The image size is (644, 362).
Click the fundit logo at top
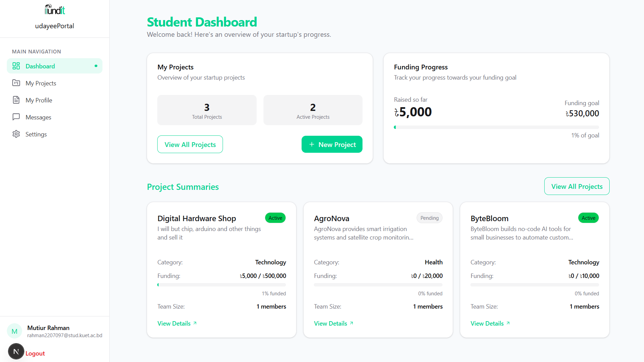[x=54, y=10]
